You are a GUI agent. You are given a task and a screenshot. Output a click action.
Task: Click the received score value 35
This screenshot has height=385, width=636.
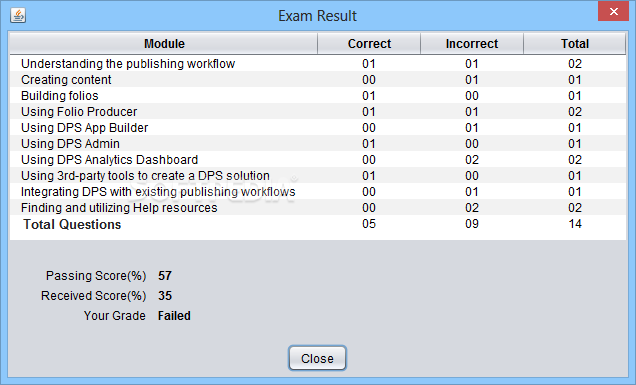(x=165, y=296)
